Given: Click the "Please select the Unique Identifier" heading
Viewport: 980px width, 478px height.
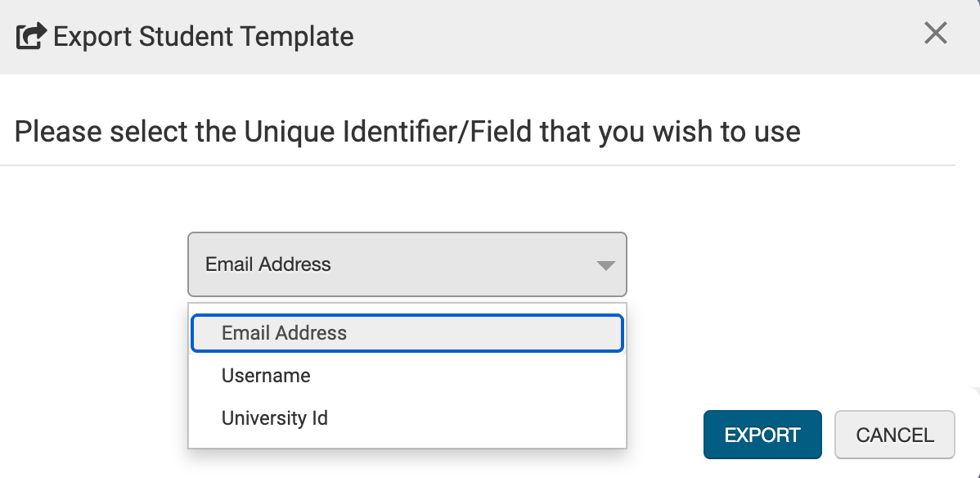Looking at the screenshot, I should click(x=407, y=132).
